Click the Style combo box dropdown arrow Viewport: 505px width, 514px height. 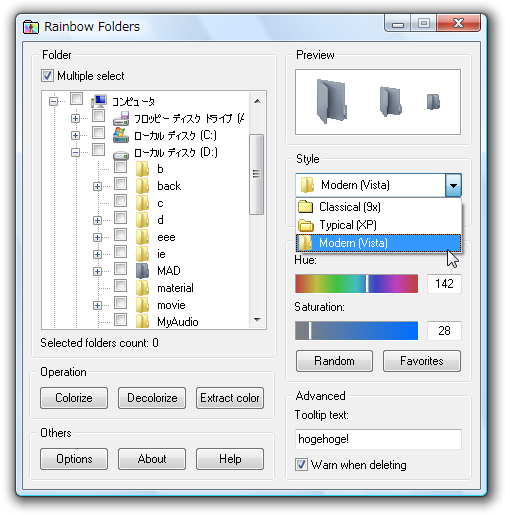453,185
